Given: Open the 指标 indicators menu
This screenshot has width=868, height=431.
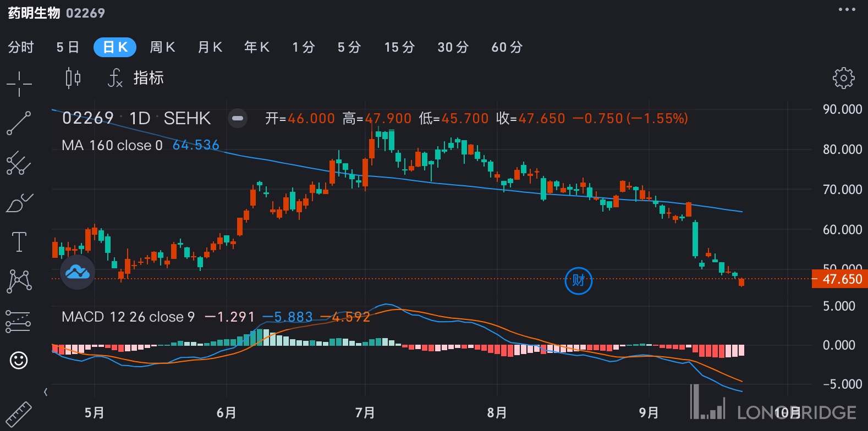Looking at the screenshot, I should (x=136, y=78).
